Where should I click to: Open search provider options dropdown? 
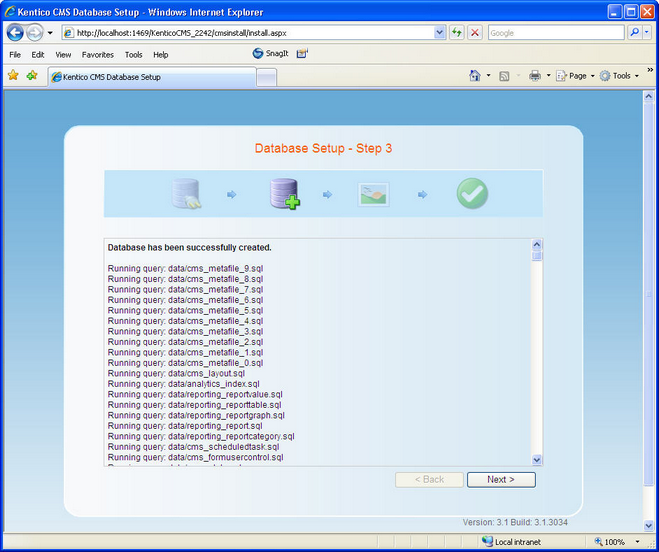tap(647, 32)
